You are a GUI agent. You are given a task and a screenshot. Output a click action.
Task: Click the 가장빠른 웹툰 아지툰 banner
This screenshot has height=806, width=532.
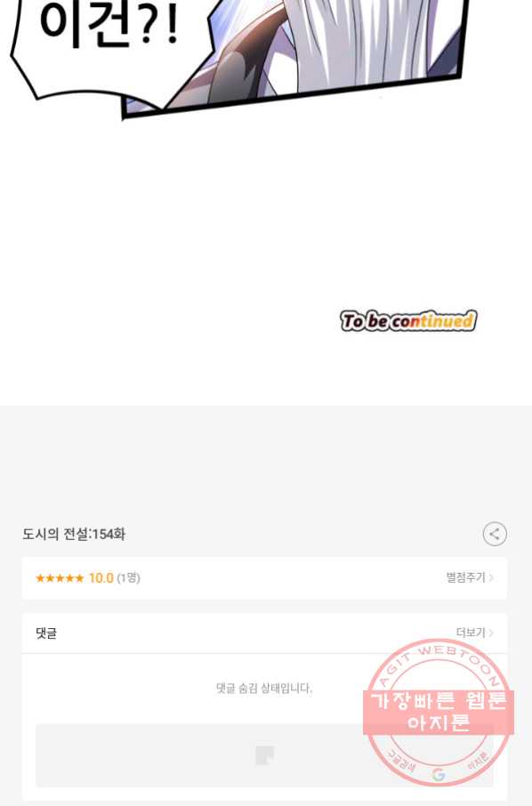[x=439, y=712]
